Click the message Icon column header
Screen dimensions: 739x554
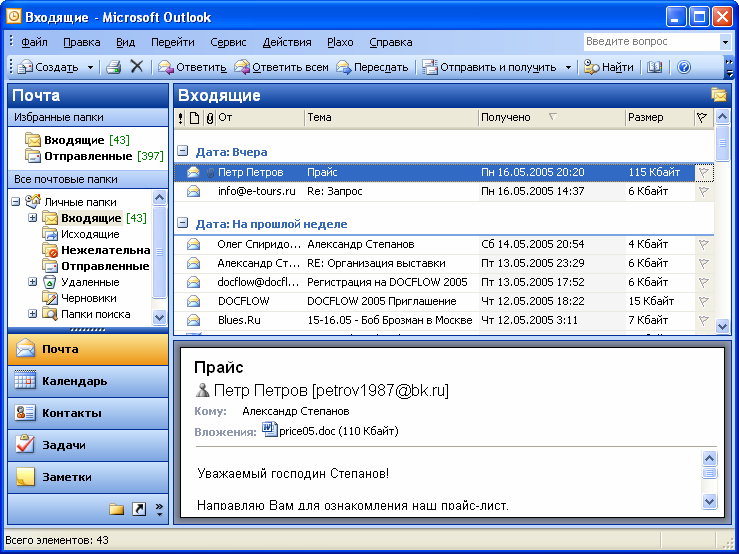click(x=194, y=118)
